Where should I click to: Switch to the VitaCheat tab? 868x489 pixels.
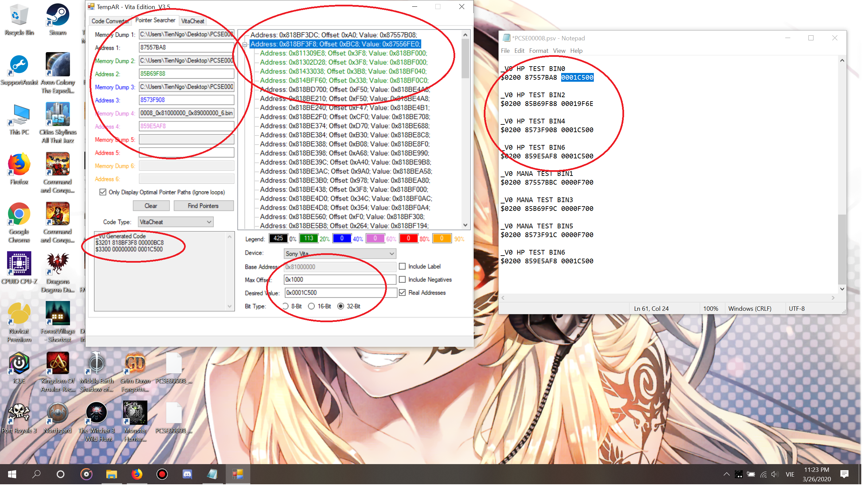pos(193,21)
